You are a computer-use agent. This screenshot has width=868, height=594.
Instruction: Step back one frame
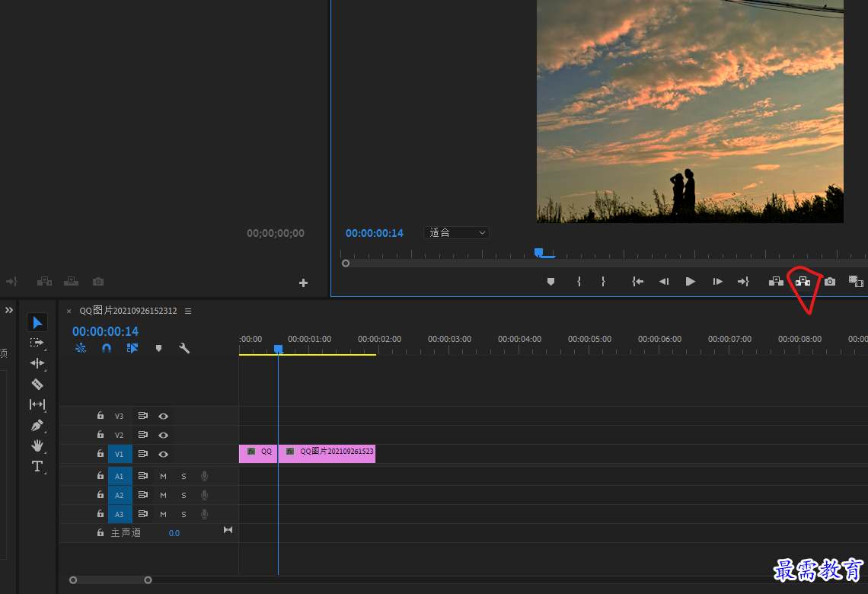(x=664, y=282)
